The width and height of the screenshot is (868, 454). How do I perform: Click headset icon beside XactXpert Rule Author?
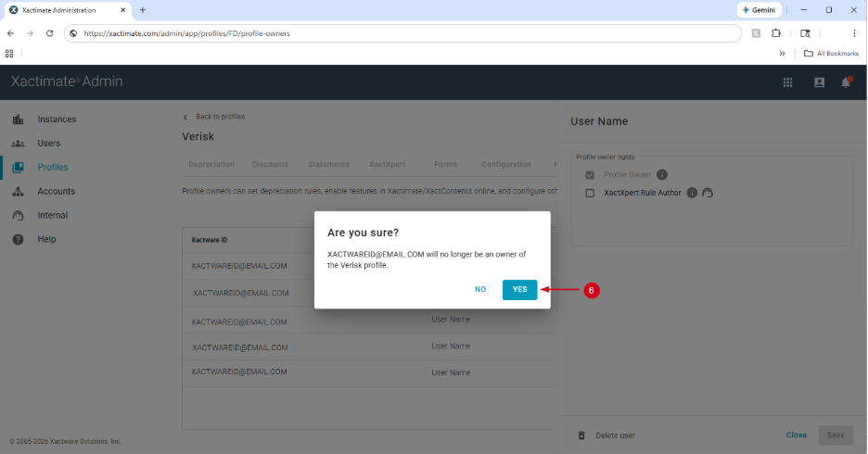(708, 193)
